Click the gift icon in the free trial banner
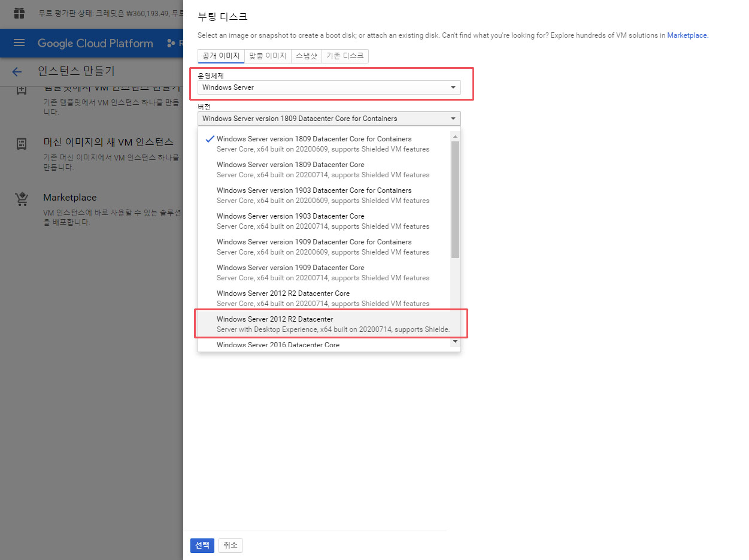 19,13
